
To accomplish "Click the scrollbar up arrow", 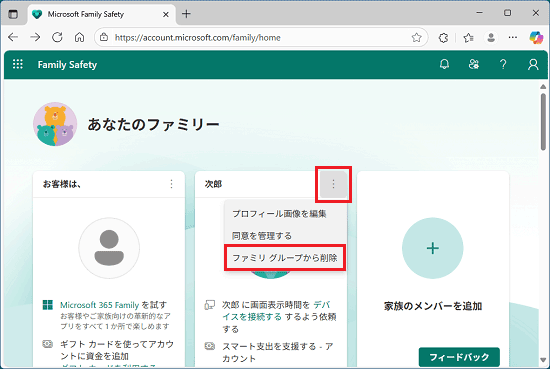I will click(x=543, y=86).
